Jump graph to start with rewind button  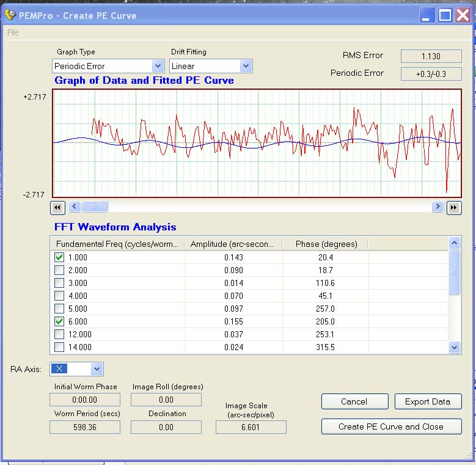point(57,208)
